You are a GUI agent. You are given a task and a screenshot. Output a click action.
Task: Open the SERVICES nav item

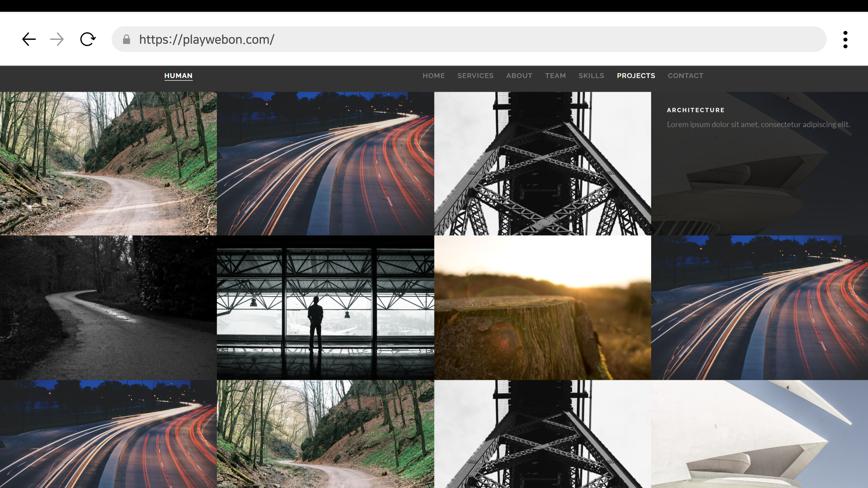(475, 76)
